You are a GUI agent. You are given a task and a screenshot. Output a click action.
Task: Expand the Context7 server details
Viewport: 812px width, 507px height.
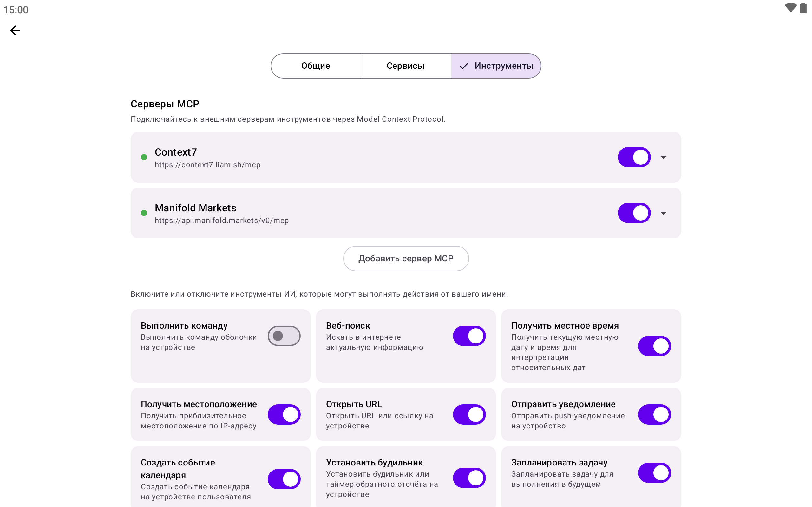point(663,157)
